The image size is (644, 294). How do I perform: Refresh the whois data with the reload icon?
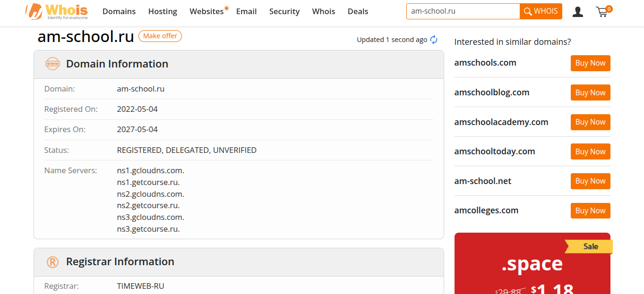tap(434, 40)
